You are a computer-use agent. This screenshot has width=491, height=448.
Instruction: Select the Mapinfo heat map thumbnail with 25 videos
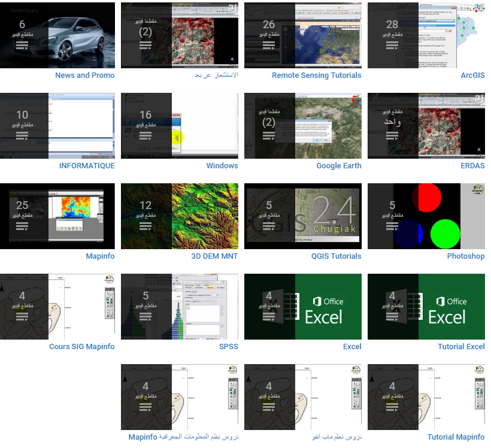[57, 216]
